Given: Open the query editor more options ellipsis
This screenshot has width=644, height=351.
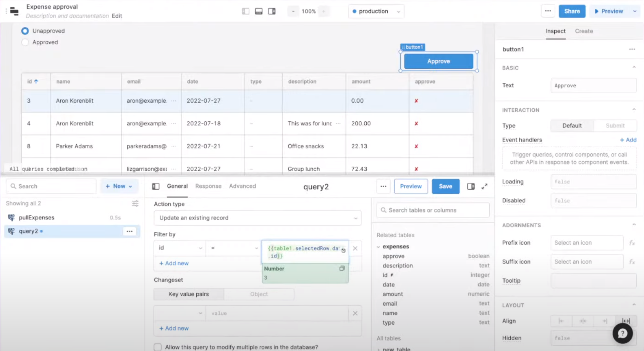Looking at the screenshot, I should coord(383,186).
